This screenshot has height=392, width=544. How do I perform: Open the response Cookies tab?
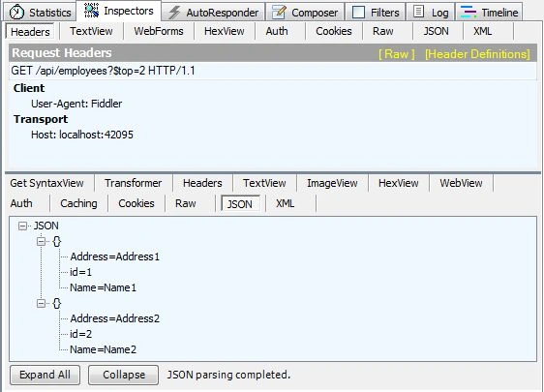136,203
